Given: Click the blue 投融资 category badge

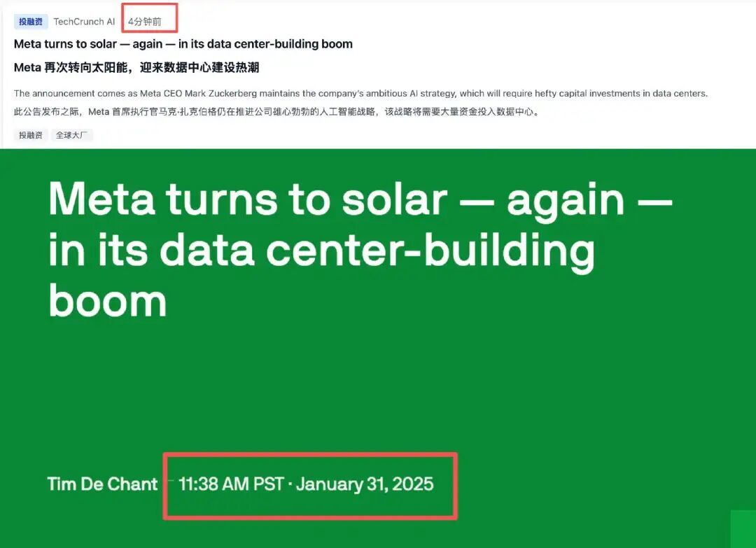Looking at the screenshot, I should tap(31, 22).
